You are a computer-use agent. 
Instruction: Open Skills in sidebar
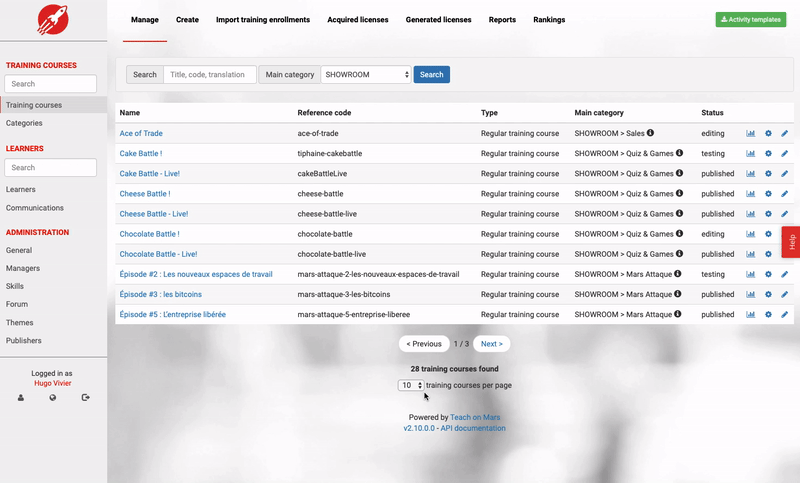click(15, 286)
